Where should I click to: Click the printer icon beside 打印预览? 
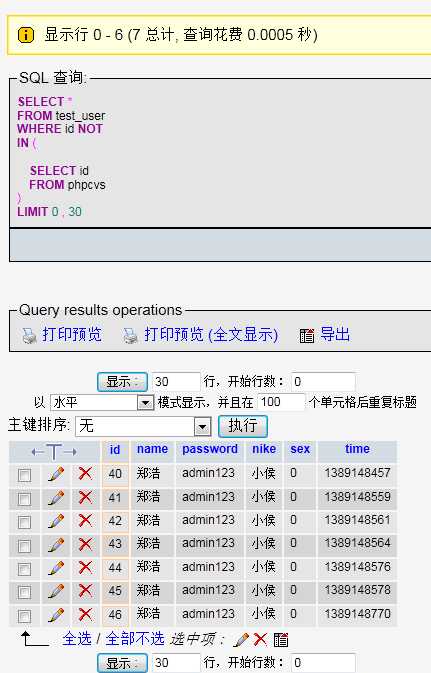tap(29, 336)
